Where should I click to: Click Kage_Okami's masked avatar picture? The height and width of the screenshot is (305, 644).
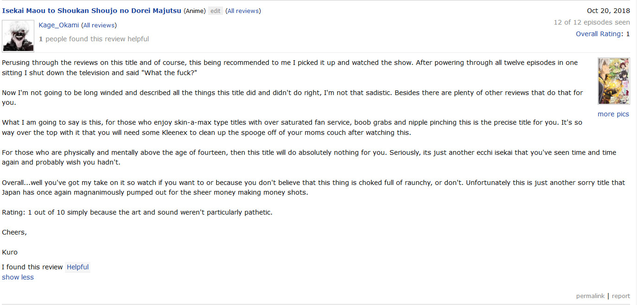(x=18, y=36)
